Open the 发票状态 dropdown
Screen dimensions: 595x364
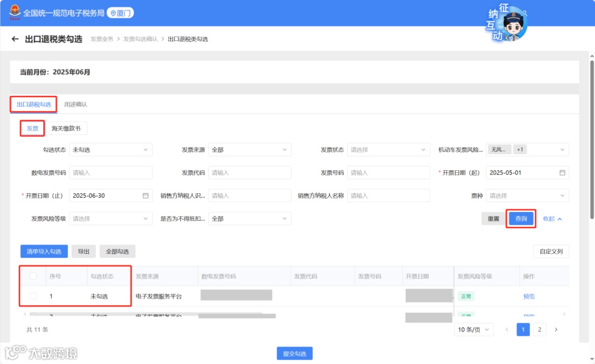[388, 150]
